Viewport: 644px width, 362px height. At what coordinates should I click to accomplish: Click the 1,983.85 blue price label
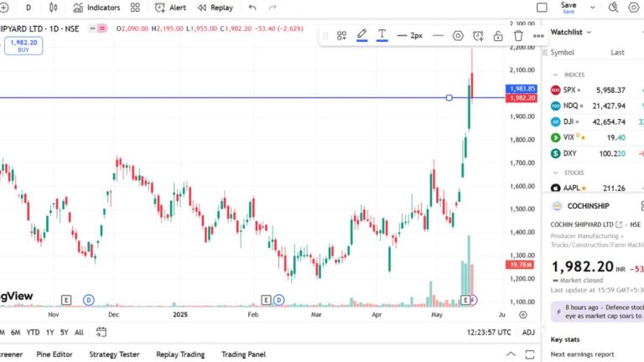tap(522, 89)
